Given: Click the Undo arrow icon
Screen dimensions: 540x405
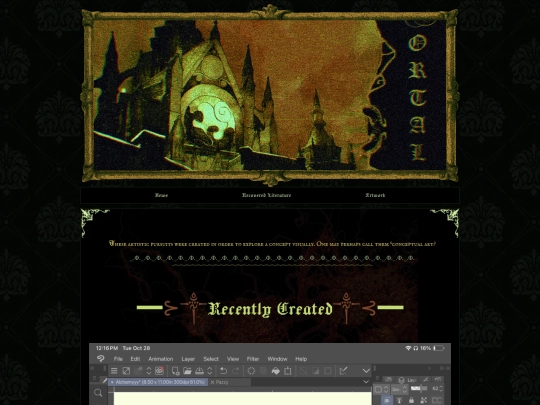Looking at the screenshot, I should pyautogui.click(x=223, y=371).
